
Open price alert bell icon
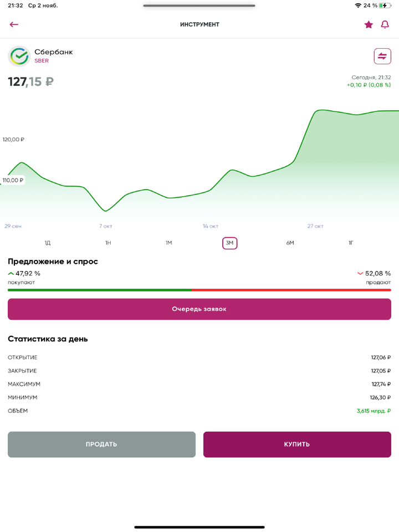coord(385,24)
